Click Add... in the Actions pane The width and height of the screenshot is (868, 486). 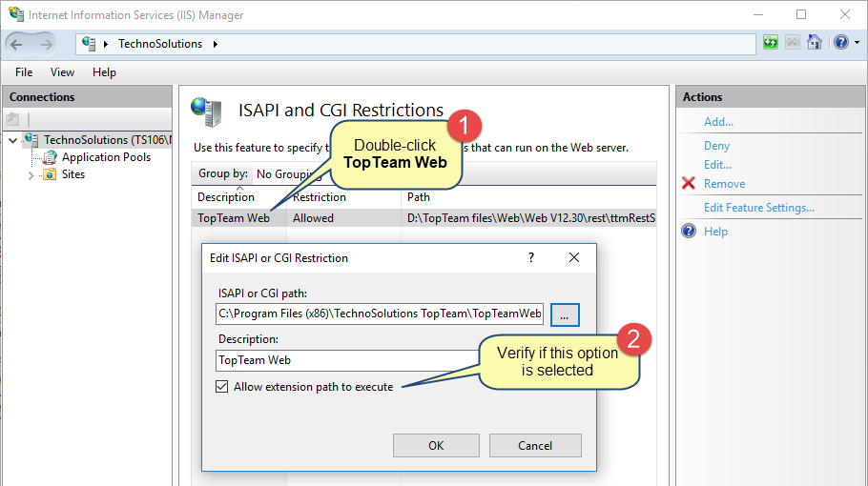[718, 122]
